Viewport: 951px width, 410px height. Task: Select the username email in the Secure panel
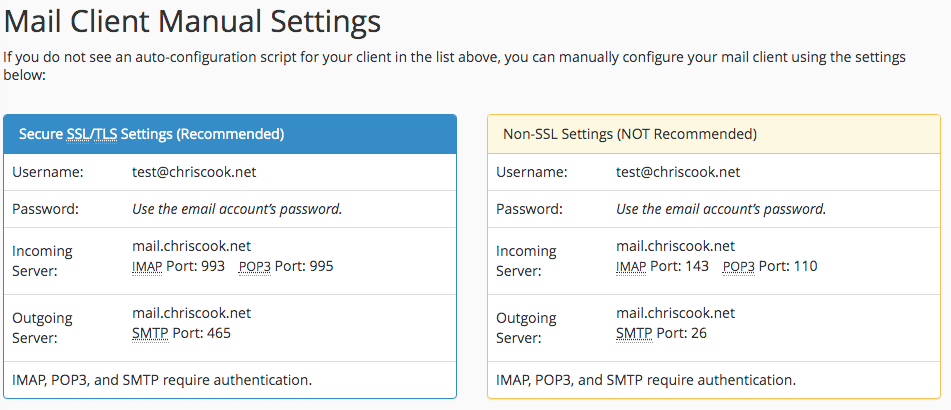[x=194, y=172]
